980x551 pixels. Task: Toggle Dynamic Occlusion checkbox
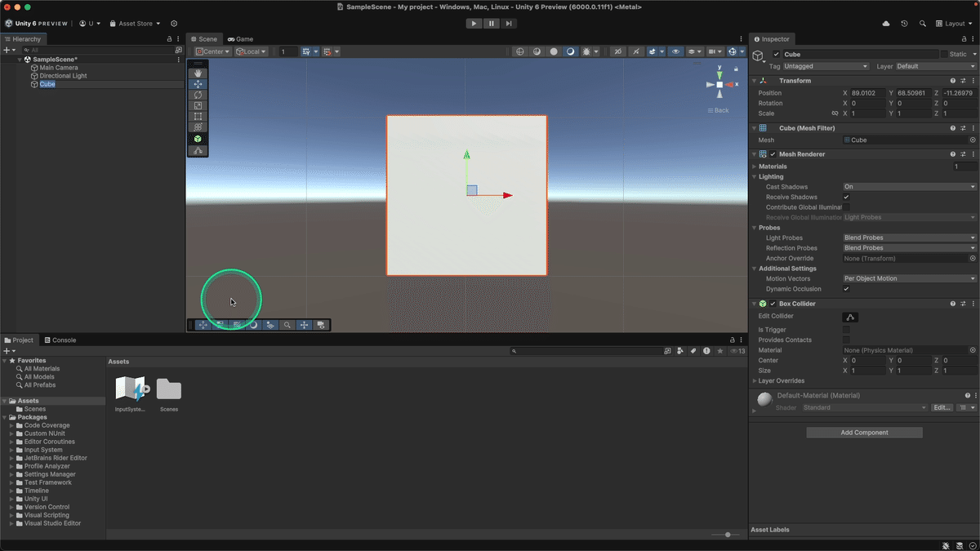point(846,289)
